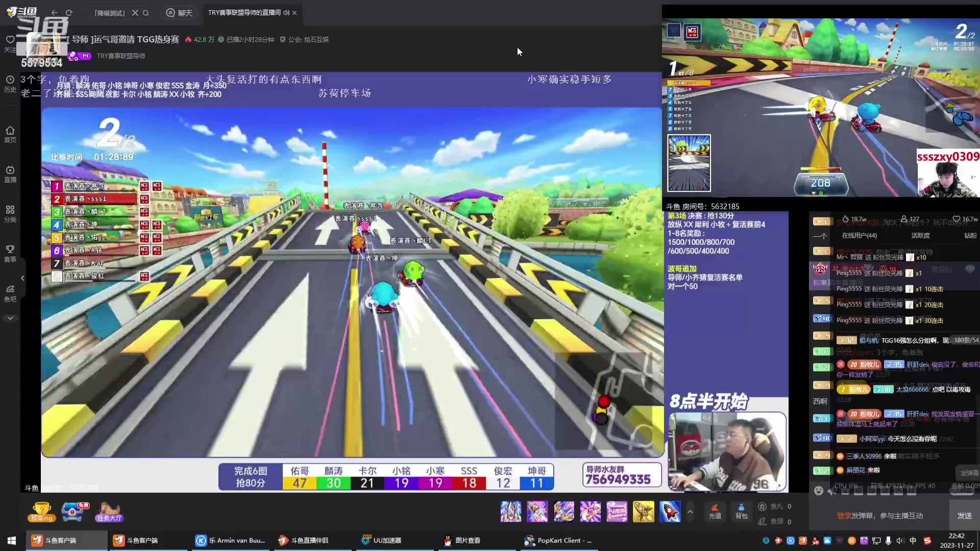Open 赛事 tournaments in sidebar
Viewport: 980px width, 551px height.
10,254
